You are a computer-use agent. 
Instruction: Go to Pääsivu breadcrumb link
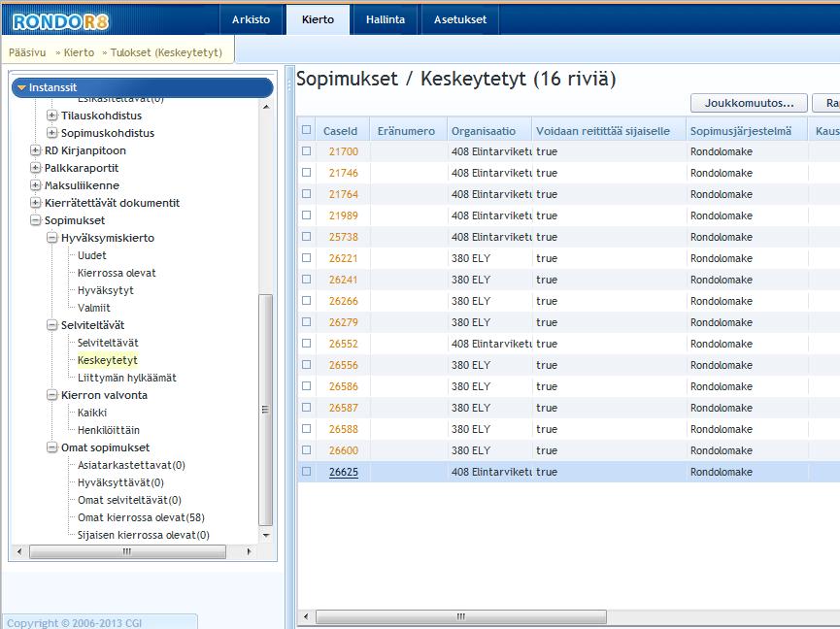coord(27,52)
